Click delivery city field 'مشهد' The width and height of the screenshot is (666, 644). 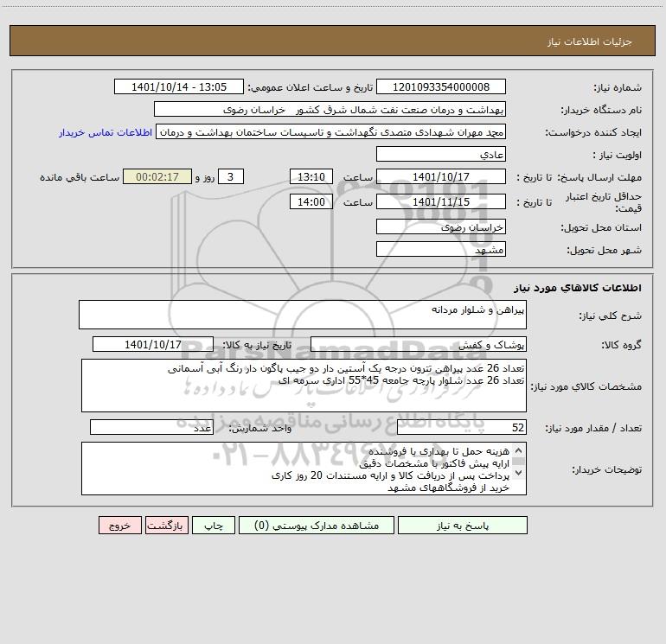(x=441, y=250)
